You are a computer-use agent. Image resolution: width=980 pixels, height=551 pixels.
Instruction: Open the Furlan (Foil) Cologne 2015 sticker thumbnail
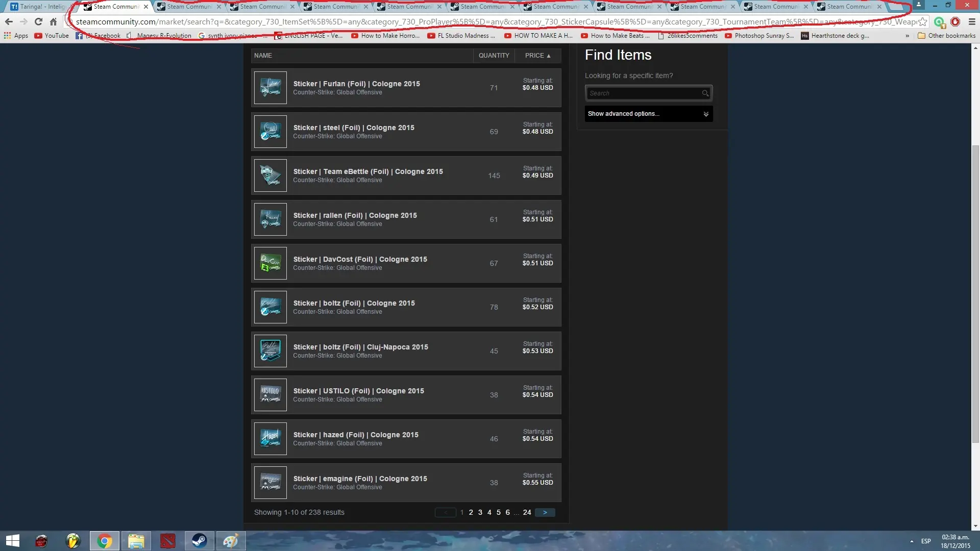pos(271,88)
